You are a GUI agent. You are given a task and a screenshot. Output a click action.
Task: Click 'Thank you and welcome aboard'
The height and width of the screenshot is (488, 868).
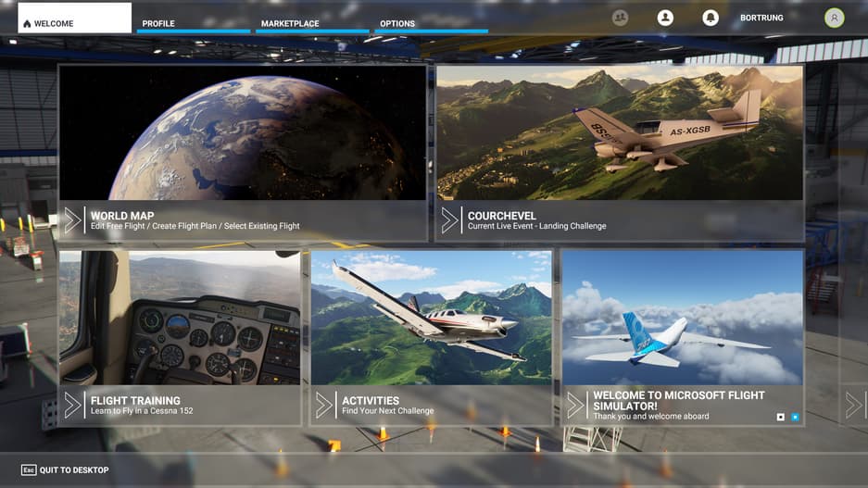pyautogui.click(x=651, y=416)
